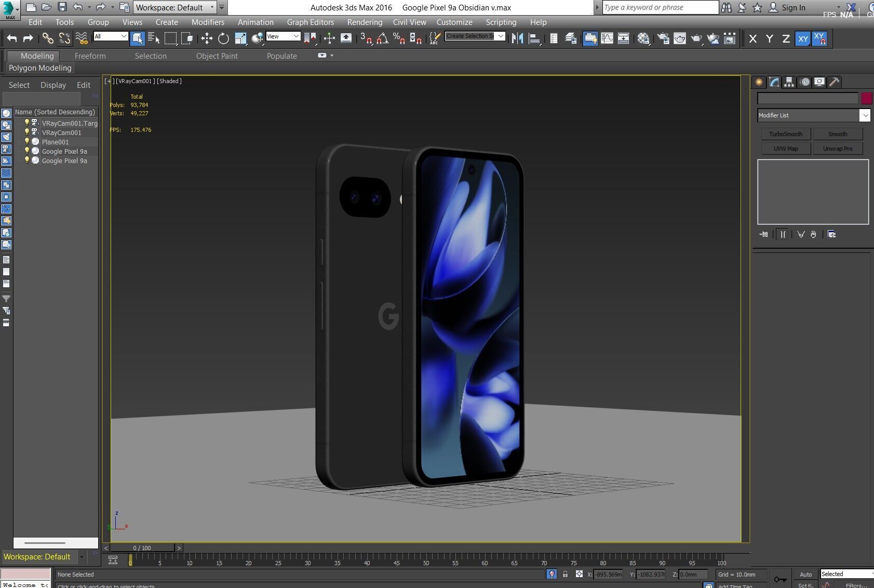Viewport: 874px width, 588px height.
Task: Open the Utilities hammer panel tab
Action: [835, 82]
